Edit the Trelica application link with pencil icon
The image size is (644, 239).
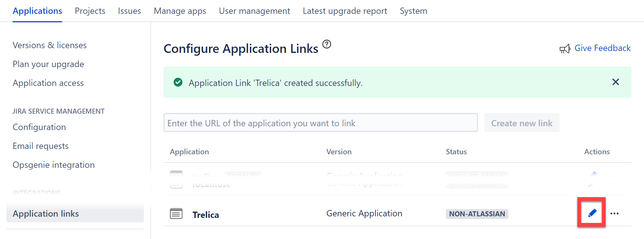click(x=592, y=213)
